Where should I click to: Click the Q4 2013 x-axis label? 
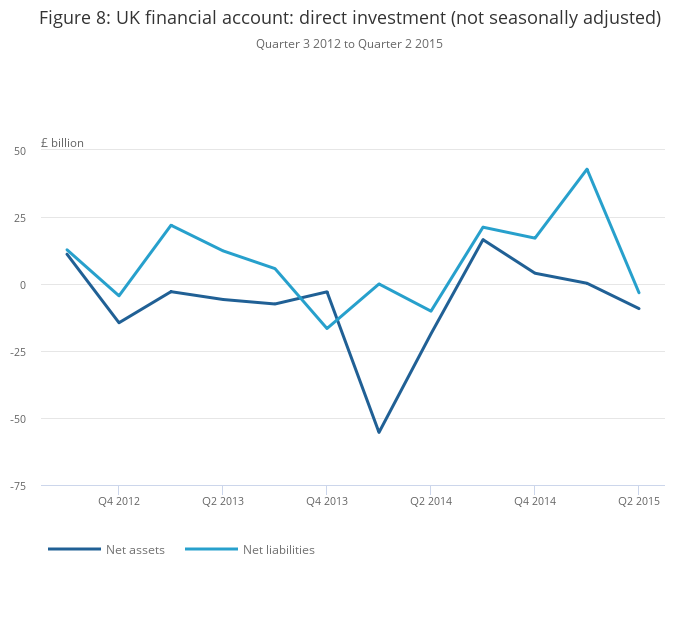(x=327, y=501)
